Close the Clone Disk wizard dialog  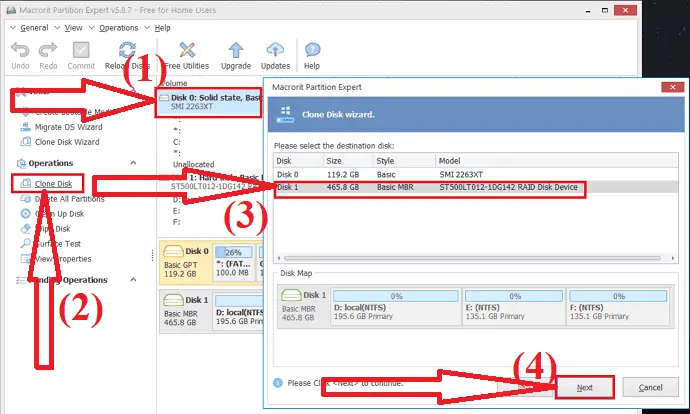coord(672,87)
